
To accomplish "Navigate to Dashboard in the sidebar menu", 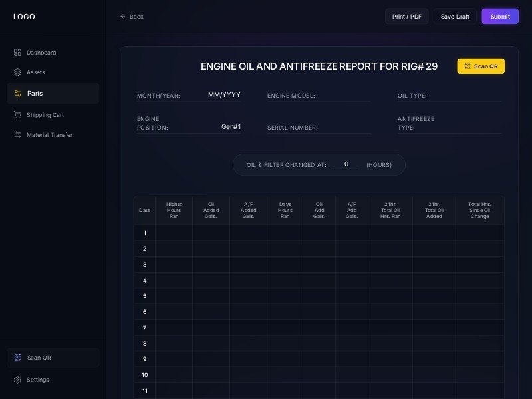I will point(41,53).
